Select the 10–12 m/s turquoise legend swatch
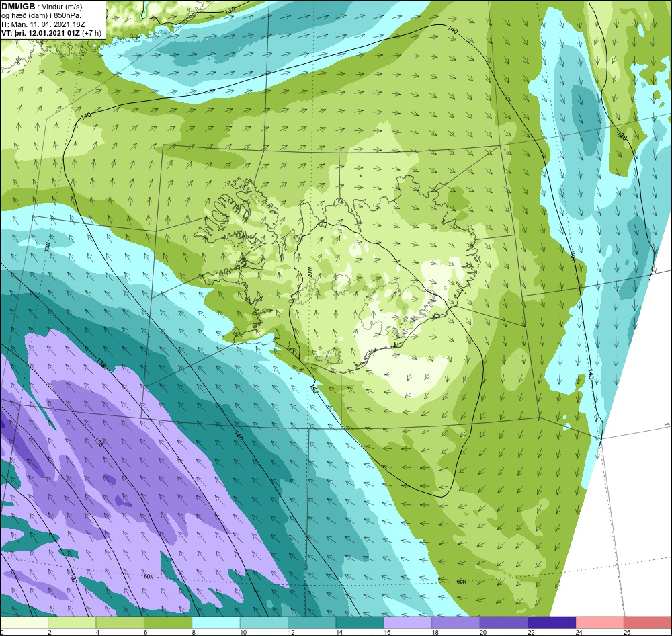Viewport: 672px width, 636px height. click(264, 623)
